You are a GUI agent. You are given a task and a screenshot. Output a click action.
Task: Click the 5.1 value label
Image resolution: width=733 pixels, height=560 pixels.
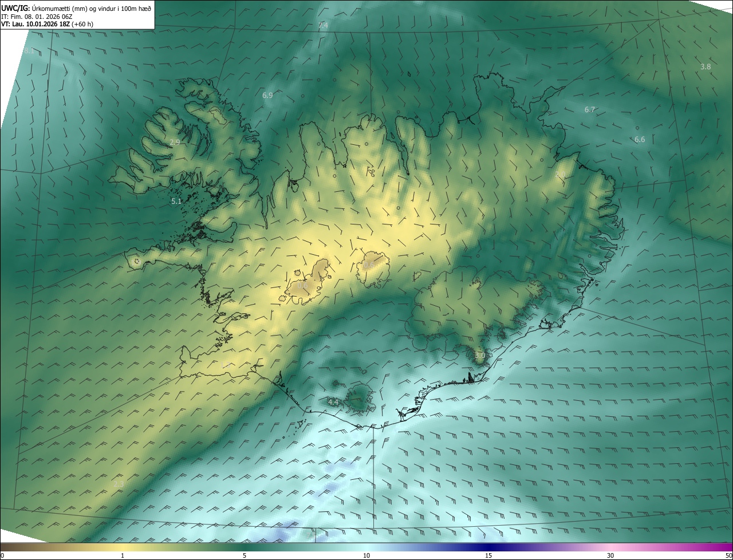pyautogui.click(x=176, y=202)
